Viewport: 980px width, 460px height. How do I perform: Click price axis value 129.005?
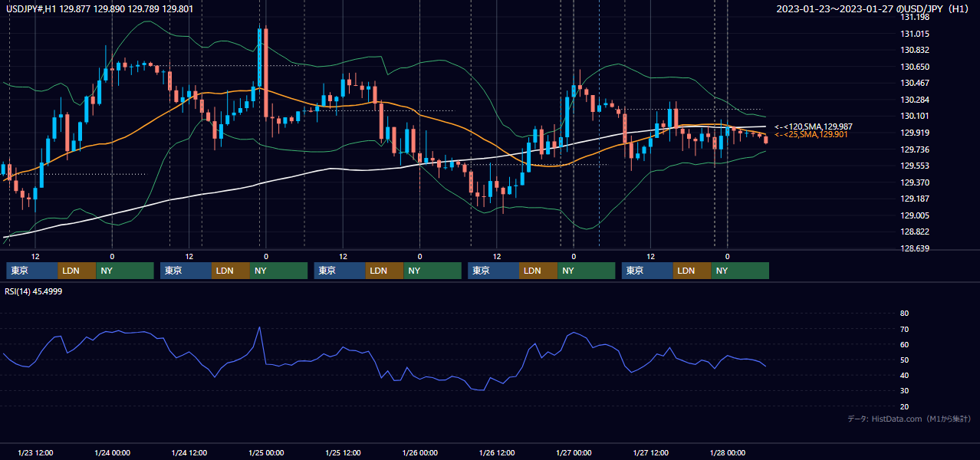(x=915, y=216)
